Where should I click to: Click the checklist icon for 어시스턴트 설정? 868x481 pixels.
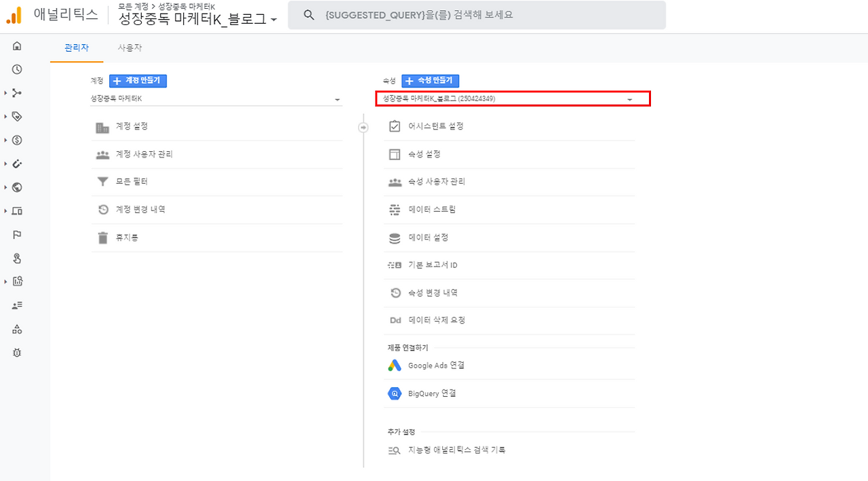pyautogui.click(x=395, y=127)
